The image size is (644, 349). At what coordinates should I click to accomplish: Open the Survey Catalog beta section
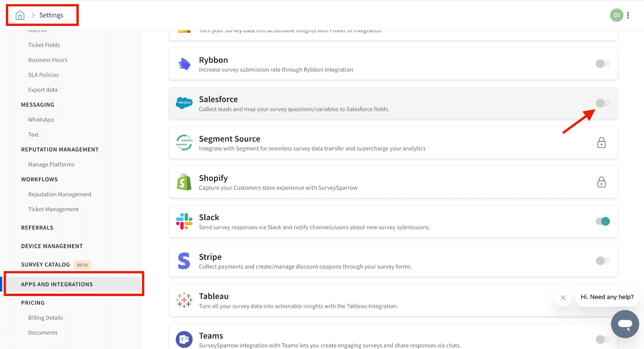click(x=45, y=265)
